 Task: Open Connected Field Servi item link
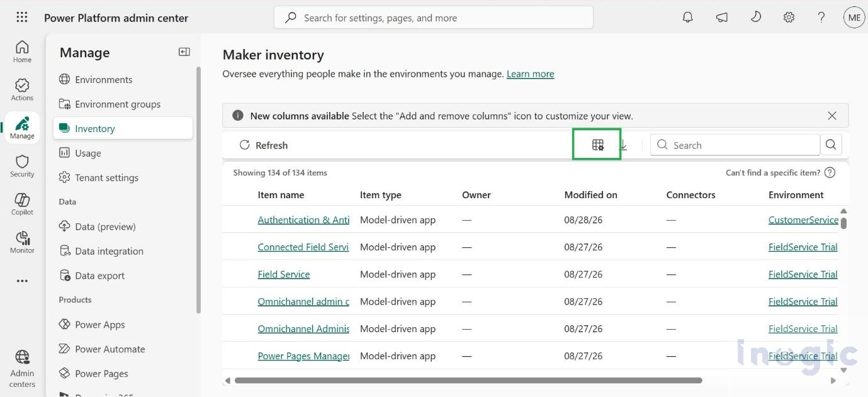point(303,247)
